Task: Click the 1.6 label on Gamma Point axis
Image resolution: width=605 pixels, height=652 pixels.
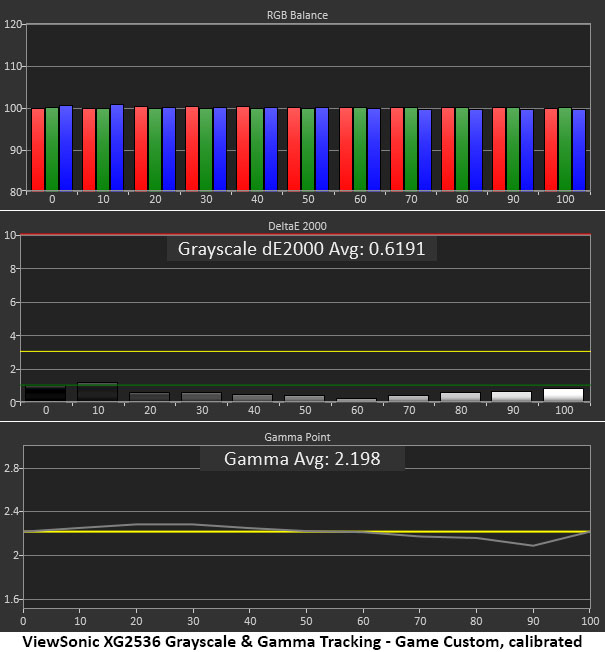Action: tap(12, 599)
